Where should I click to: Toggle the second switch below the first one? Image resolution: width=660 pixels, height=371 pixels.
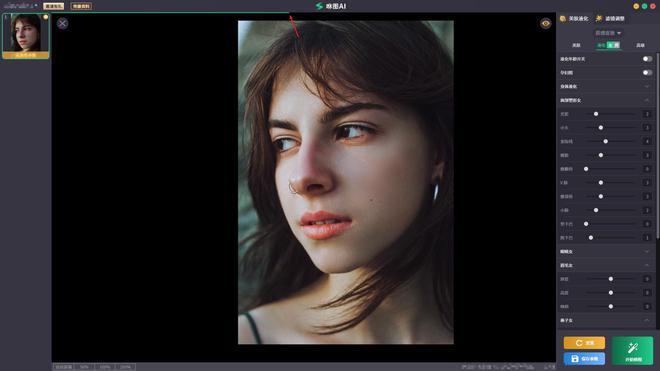[647, 72]
